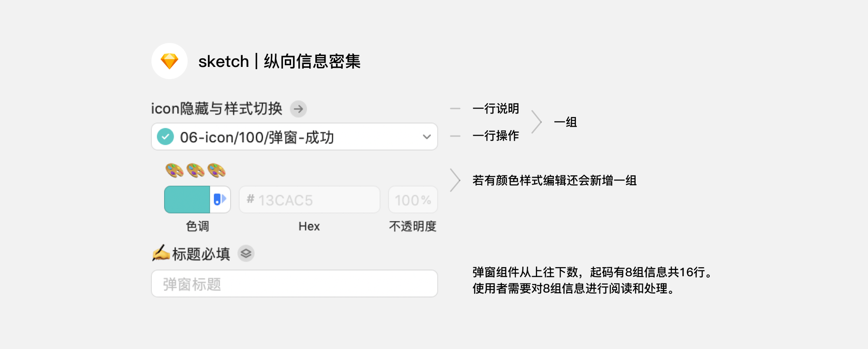This screenshot has height=349, width=868.
Task: Click the chevron before 若有颜色样式编辑还会新增一组
Action: [x=455, y=180]
